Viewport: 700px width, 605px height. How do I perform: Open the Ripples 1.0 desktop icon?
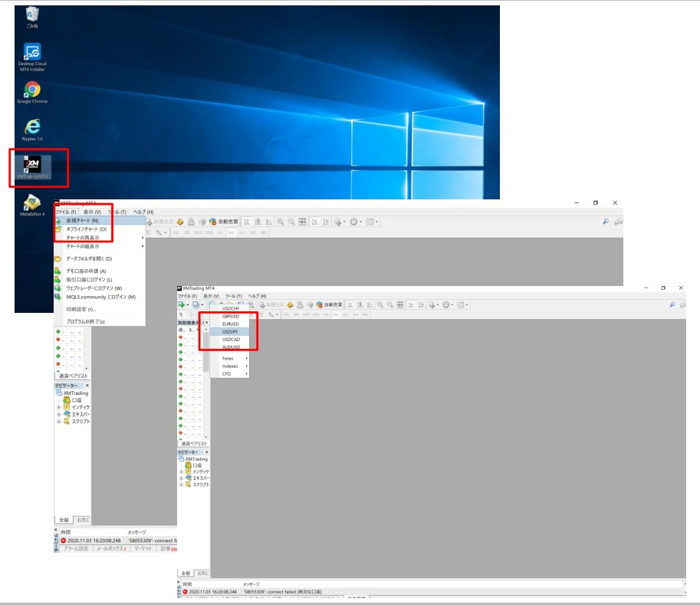pos(32,130)
